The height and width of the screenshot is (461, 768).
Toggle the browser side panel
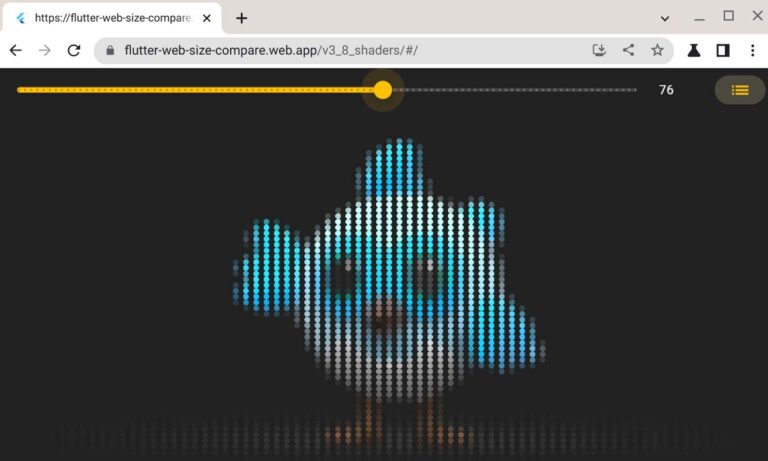723,50
